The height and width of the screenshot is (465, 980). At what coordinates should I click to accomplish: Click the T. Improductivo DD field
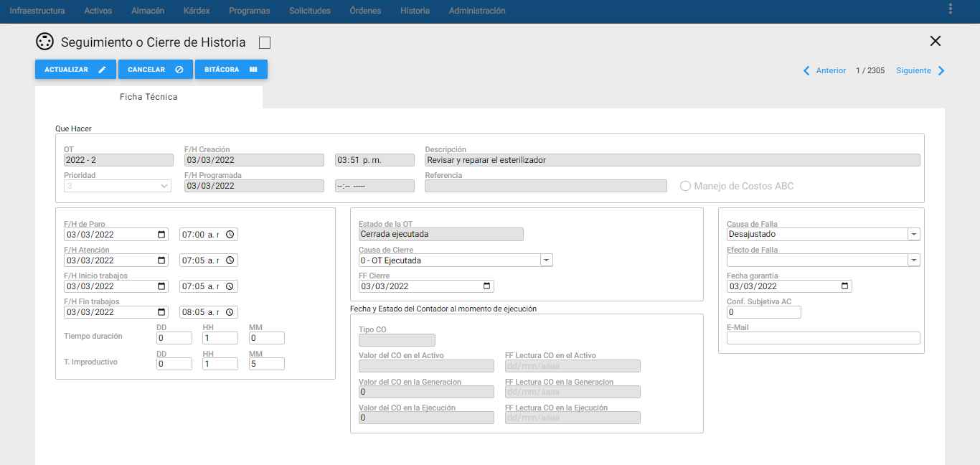click(174, 364)
